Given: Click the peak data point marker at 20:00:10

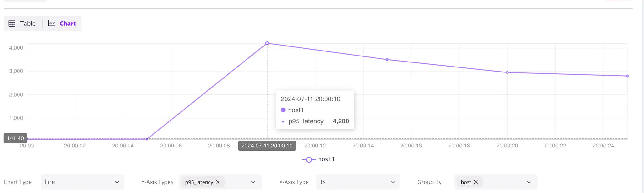Looking at the screenshot, I should [267, 43].
